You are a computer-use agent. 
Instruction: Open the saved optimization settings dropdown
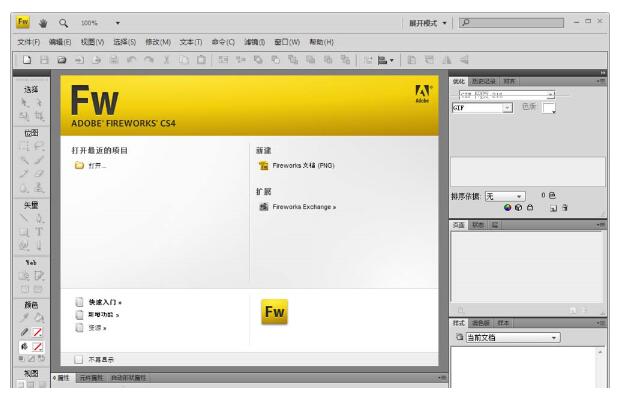(506, 95)
